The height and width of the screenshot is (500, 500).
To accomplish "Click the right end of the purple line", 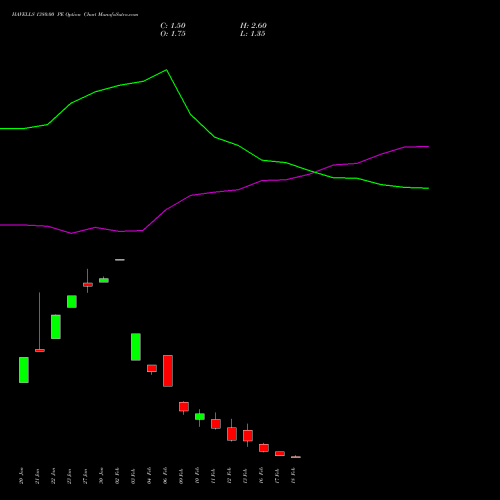I will (428, 147).
